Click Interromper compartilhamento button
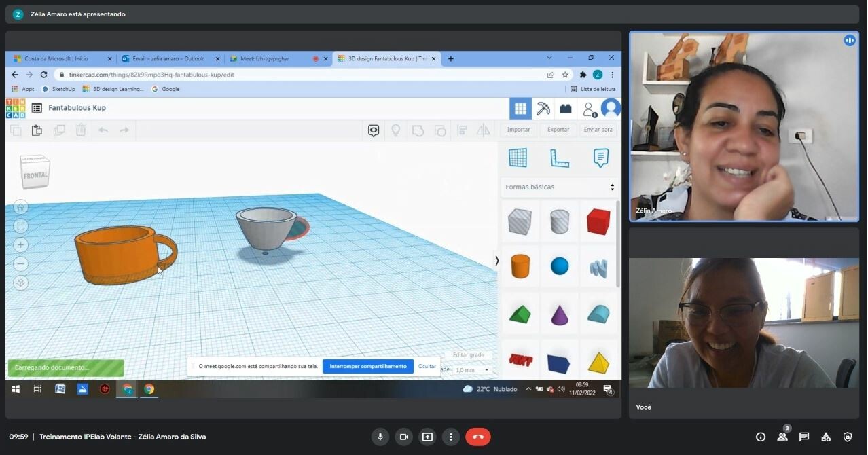Image resolution: width=868 pixels, height=455 pixels. coord(367,366)
